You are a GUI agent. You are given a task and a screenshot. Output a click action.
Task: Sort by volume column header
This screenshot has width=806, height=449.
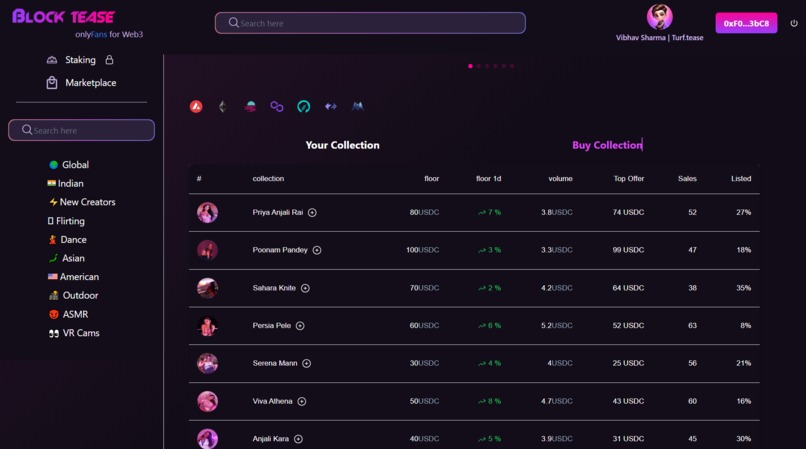pos(560,178)
